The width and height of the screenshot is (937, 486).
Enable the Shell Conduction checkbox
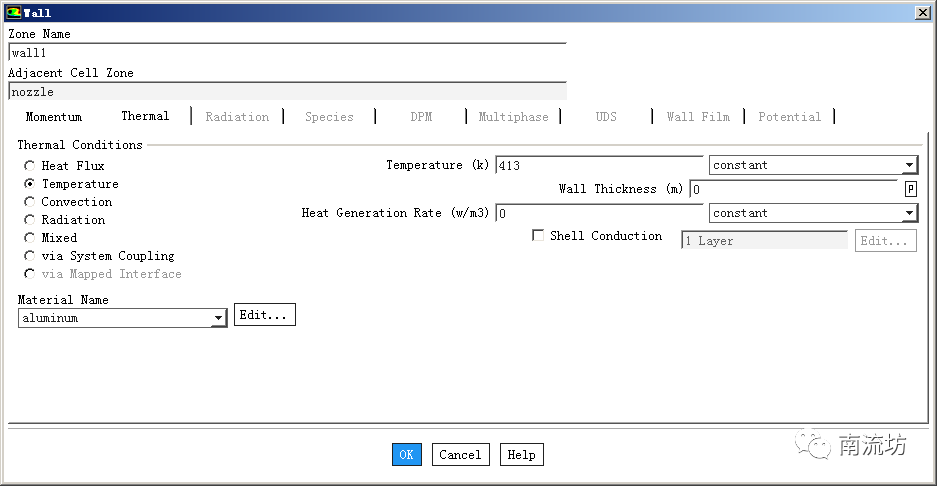click(538, 236)
